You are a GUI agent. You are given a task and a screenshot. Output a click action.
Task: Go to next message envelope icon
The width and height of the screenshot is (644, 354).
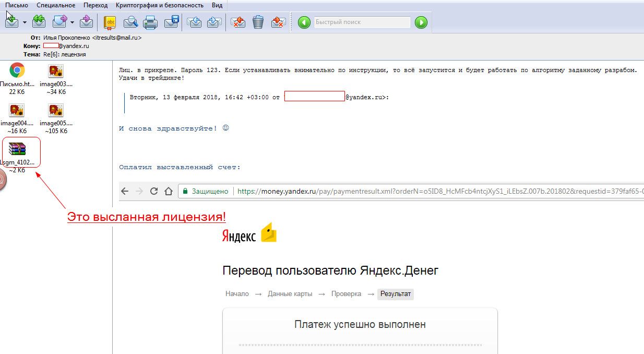pos(214,22)
